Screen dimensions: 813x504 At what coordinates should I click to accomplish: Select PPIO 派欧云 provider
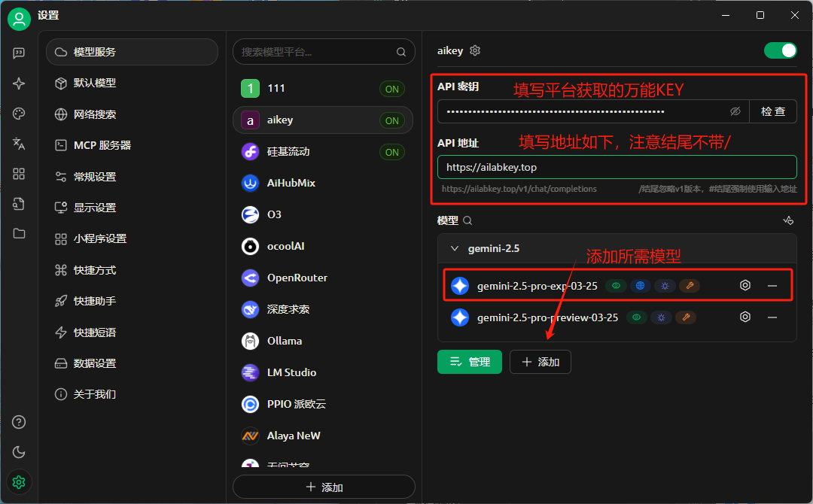pyautogui.click(x=323, y=404)
